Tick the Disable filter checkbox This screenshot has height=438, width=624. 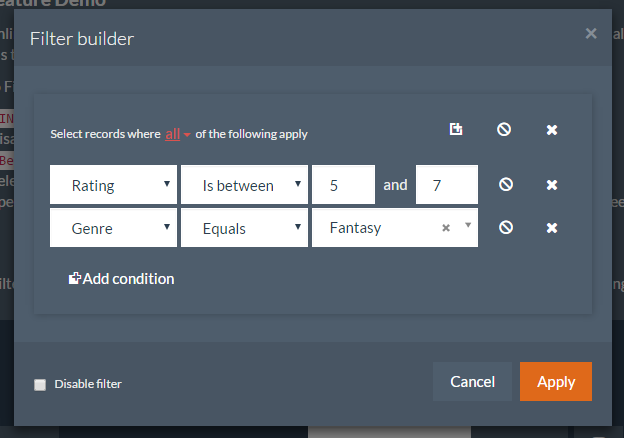[x=40, y=384]
